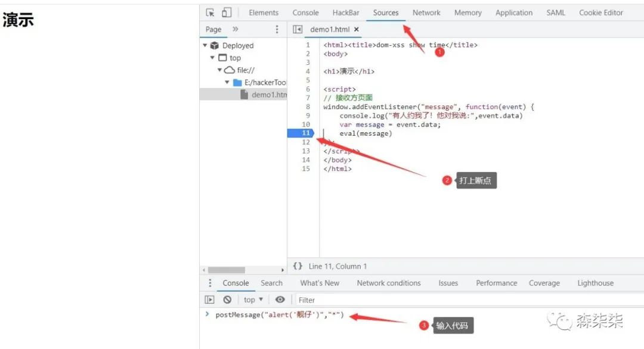Screen dimensions: 644x349
Task: Click the postMessage console input line
Action: pos(279,315)
